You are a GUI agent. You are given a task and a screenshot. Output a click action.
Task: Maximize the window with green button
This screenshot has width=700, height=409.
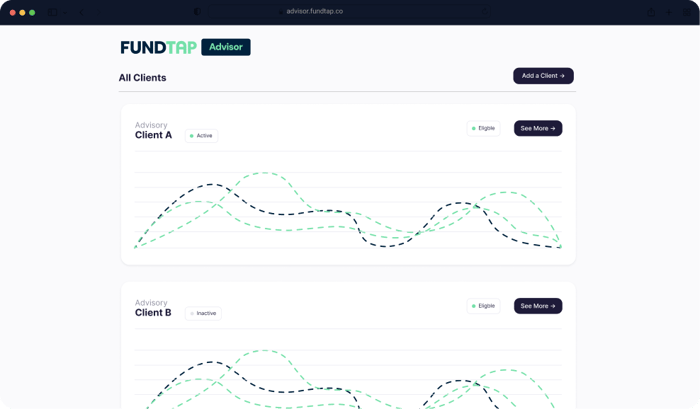click(32, 13)
